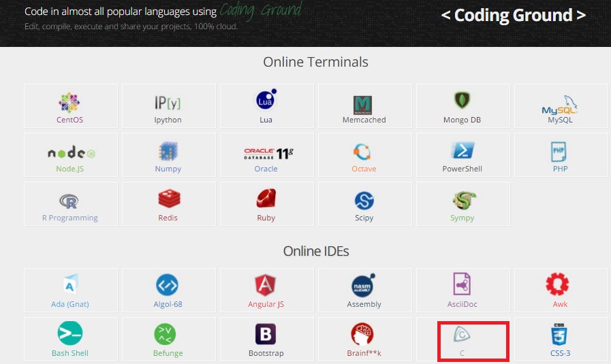The image size is (611, 364).
Task: Click the Algol-68 text link
Action: click(x=168, y=304)
